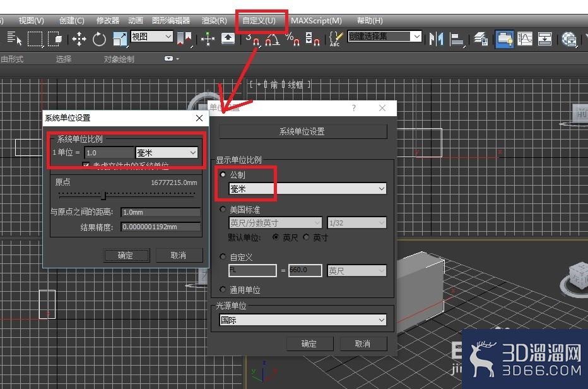The image size is (588, 389).
Task: Click the Mirror tool icon
Action: click(436, 39)
